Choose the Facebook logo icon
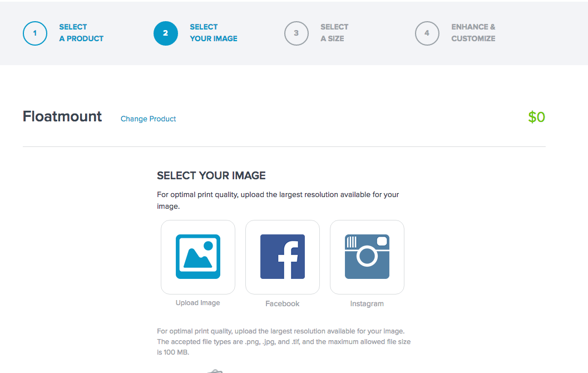The height and width of the screenshot is (373, 588). [x=283, y=257]
